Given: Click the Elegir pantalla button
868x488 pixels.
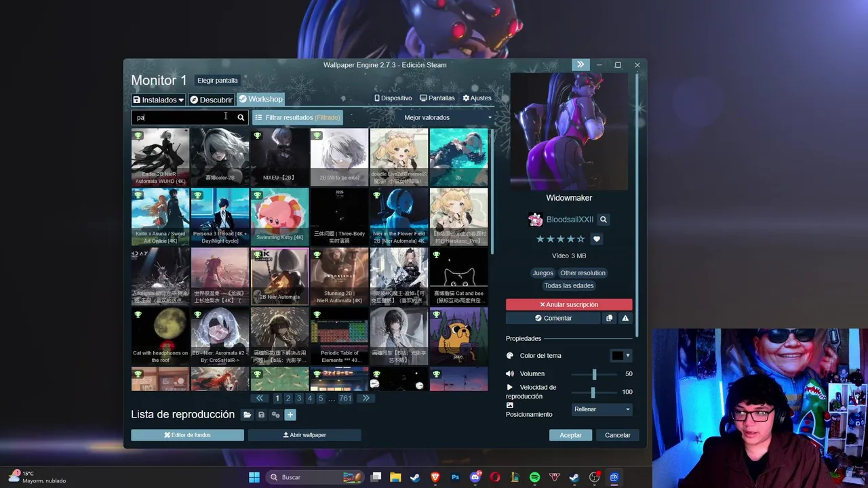Looking at the screenshot, I should point(217,81).
